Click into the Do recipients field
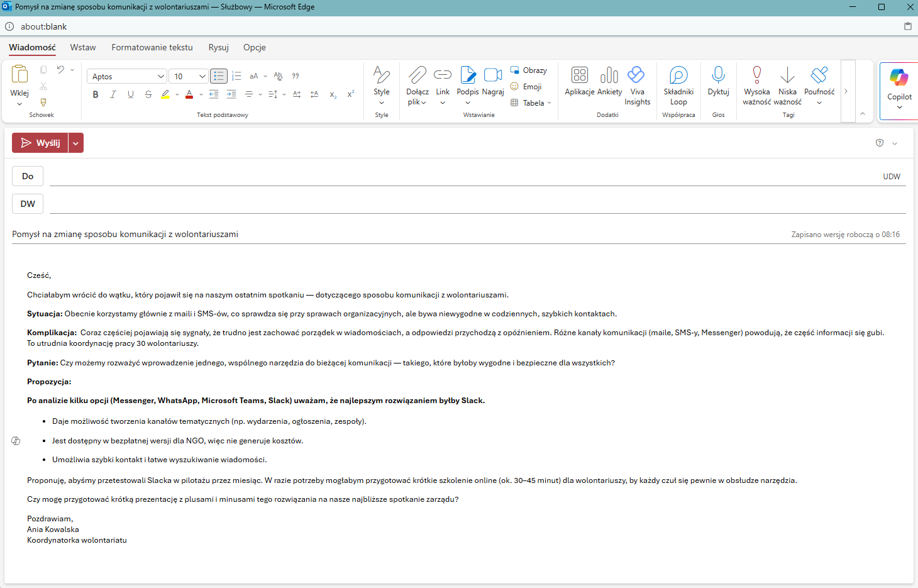 click(440, 177)
